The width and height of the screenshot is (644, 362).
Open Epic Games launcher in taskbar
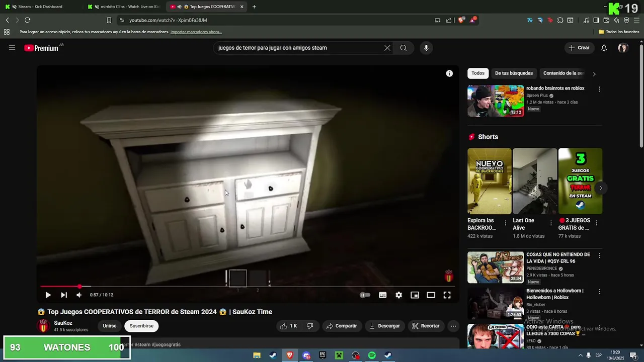pyautogui.click(x=323, y=355)
